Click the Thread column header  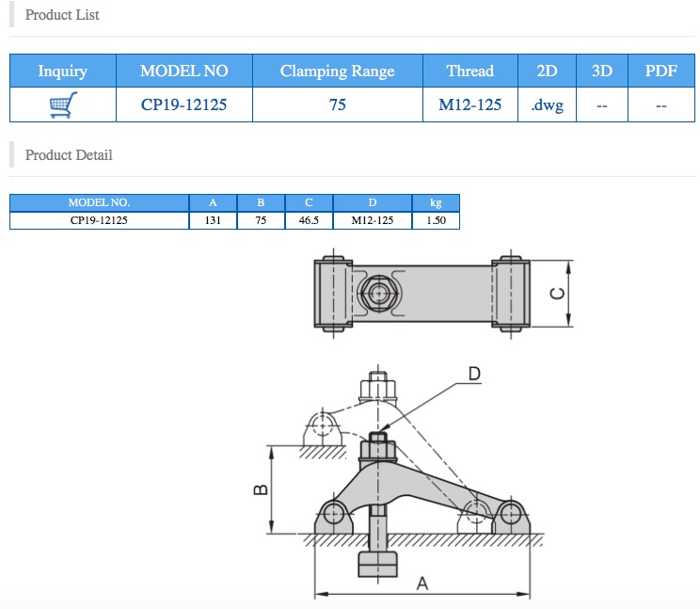(470, 71)
